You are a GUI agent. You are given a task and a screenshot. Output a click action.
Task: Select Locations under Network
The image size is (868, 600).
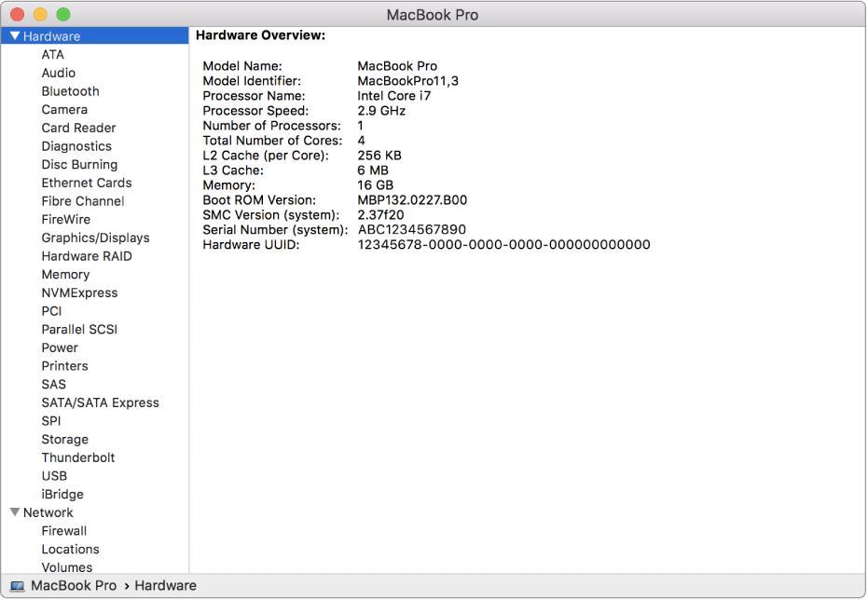pos(70,549)
